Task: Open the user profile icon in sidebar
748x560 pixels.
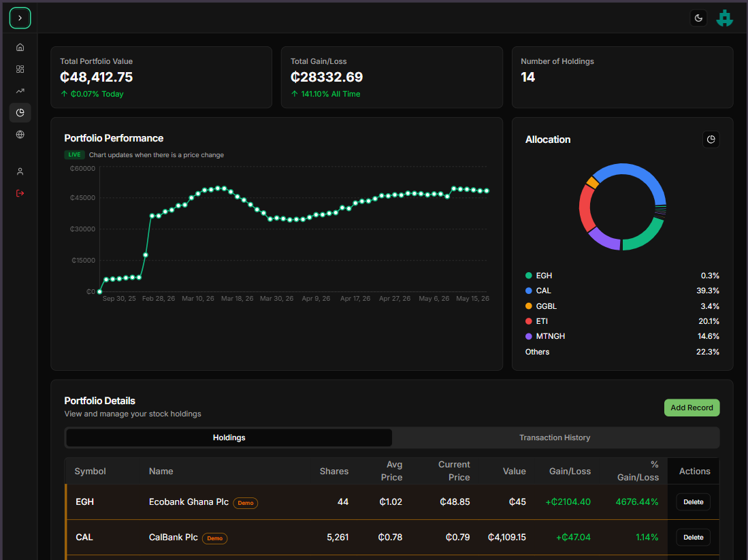Action: (20, 171)
